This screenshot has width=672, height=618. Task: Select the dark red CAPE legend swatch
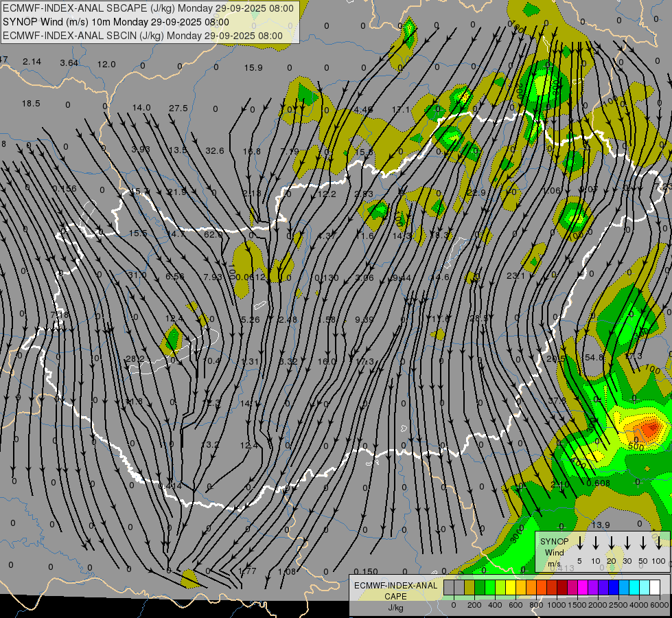(562, 588)
